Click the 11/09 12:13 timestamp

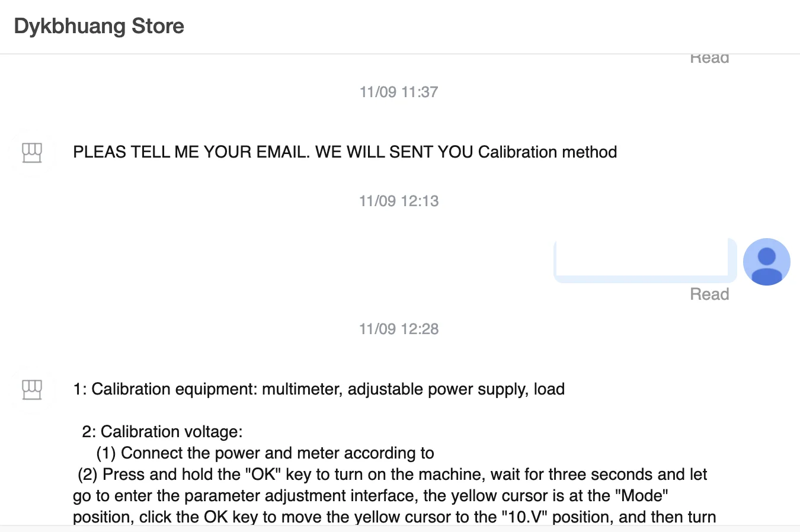pos(399,201)
